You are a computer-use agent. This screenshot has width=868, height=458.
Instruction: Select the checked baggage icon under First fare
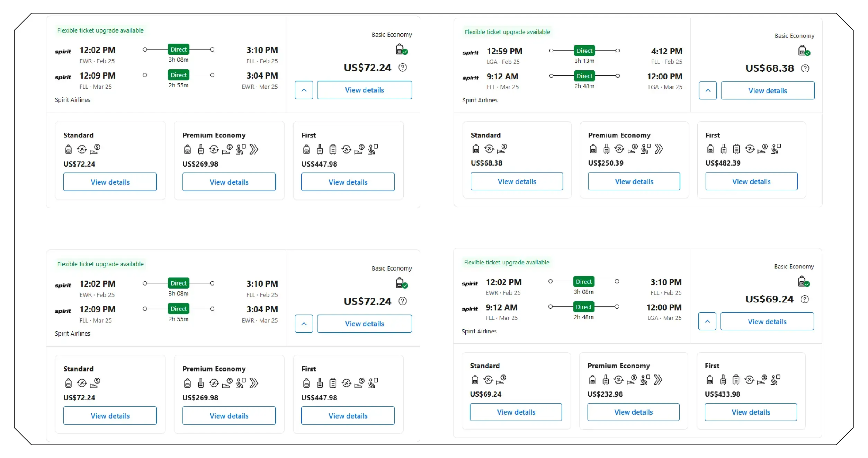click(x=333, y=149)
